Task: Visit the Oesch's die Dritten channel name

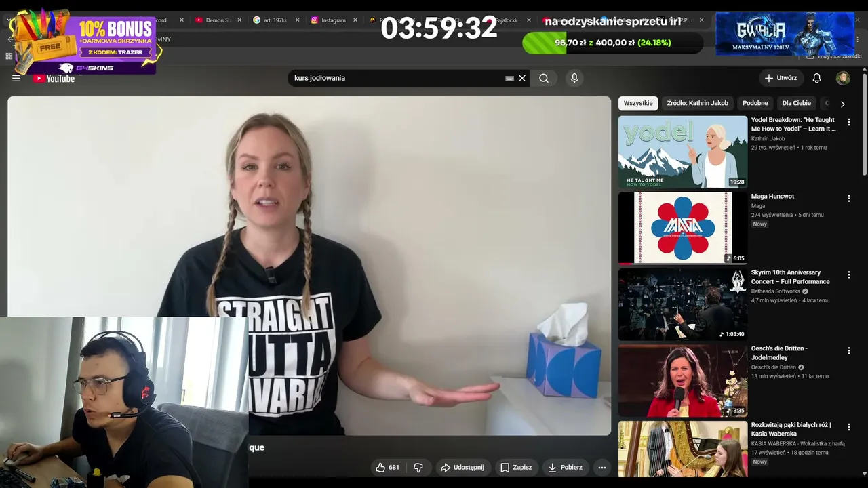Action: [772, 367]
